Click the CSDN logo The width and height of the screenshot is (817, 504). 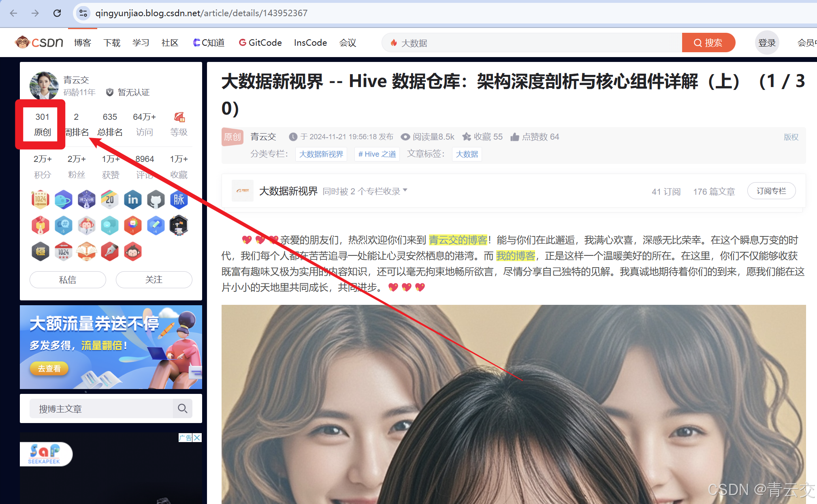39,42
